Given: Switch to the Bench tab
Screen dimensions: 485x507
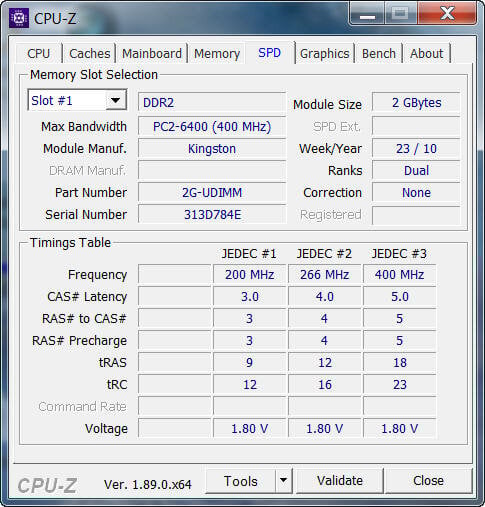Looking at the screenshot, I should point(379,53).
